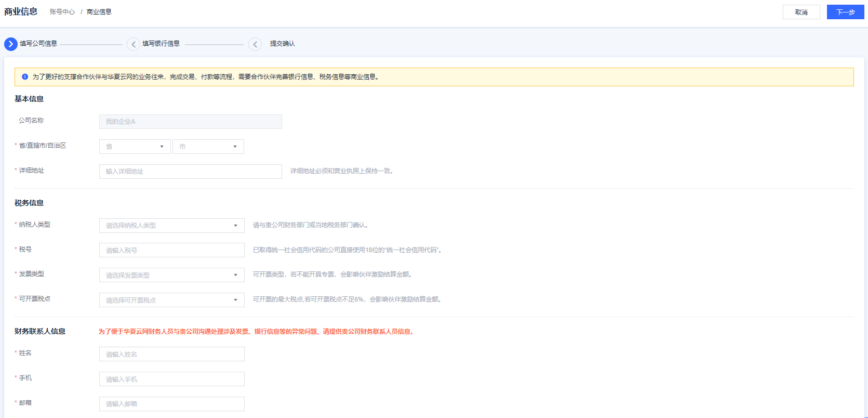Expand the taxpayer type (纳税人类型) dropdown

(x=171, y=226)
